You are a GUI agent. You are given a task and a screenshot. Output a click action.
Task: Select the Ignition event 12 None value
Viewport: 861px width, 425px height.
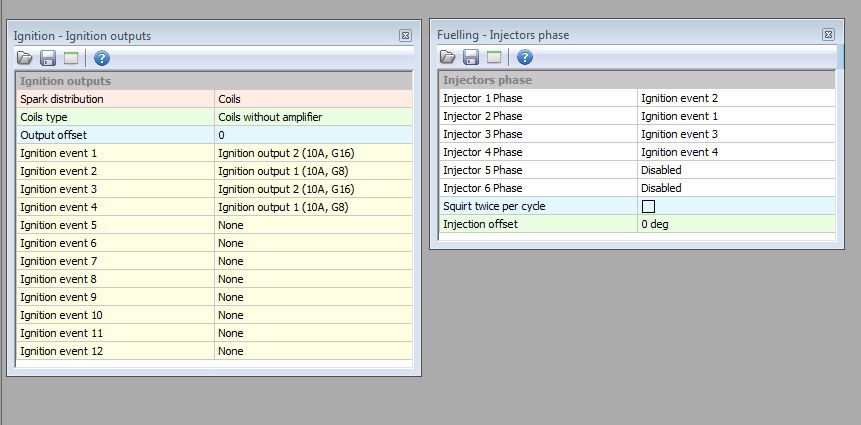click(x=313, y=351)
